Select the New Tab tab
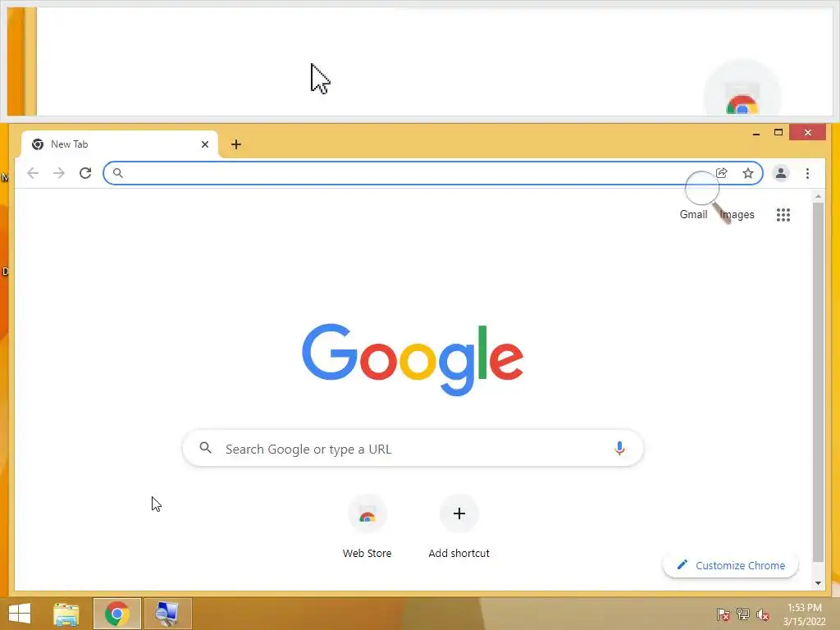840x630 pixels. coord(120,144)
